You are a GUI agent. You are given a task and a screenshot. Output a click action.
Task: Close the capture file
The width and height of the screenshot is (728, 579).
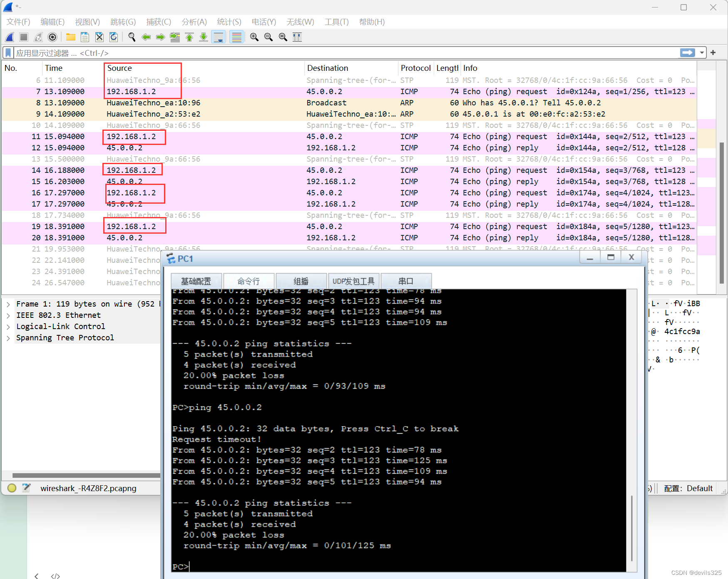point(99,37)
